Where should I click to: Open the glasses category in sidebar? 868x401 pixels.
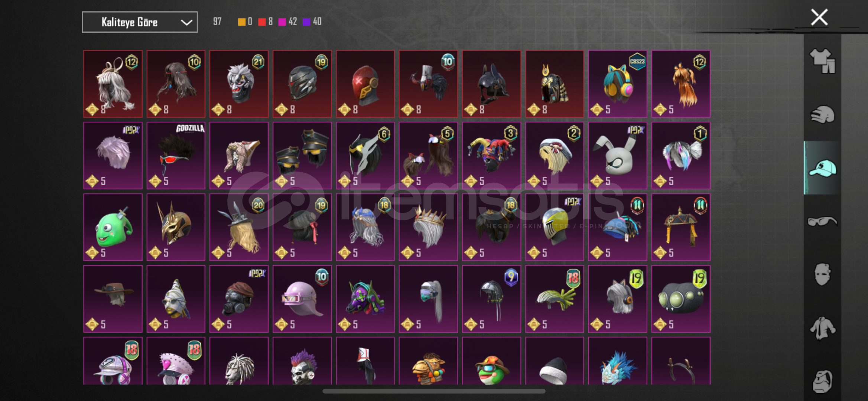[x=822, y=221]
